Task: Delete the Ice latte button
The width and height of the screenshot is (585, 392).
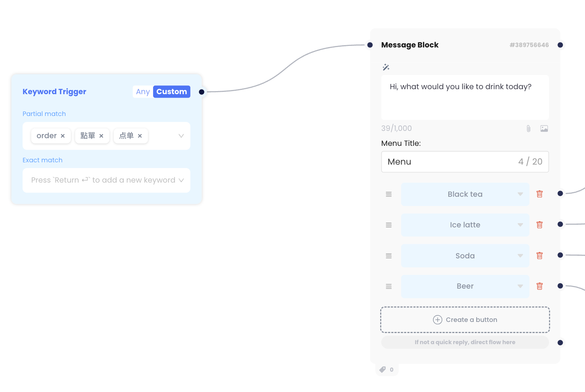Action: pyautogui.click(x=539, y=225)
